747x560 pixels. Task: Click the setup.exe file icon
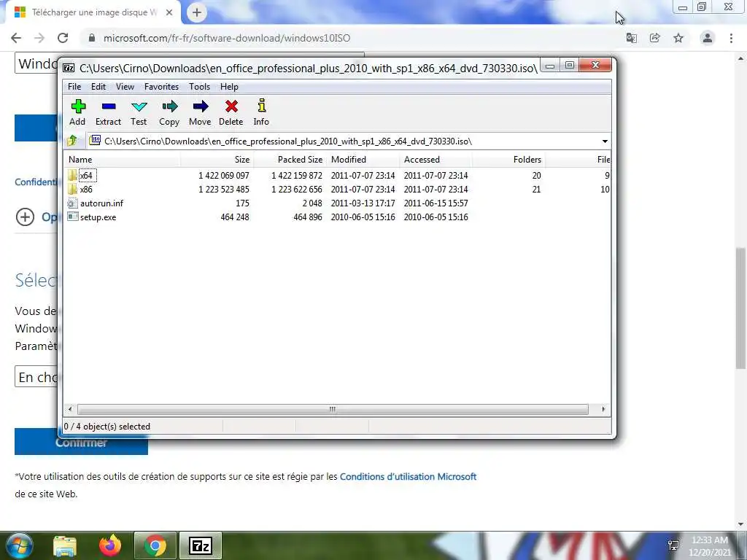point(72,217)
